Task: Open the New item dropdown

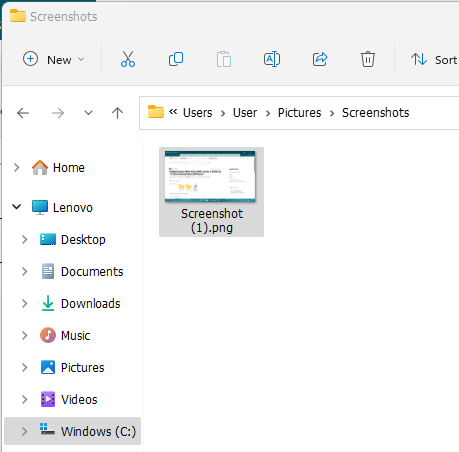Action: click(x=53, y=60)
